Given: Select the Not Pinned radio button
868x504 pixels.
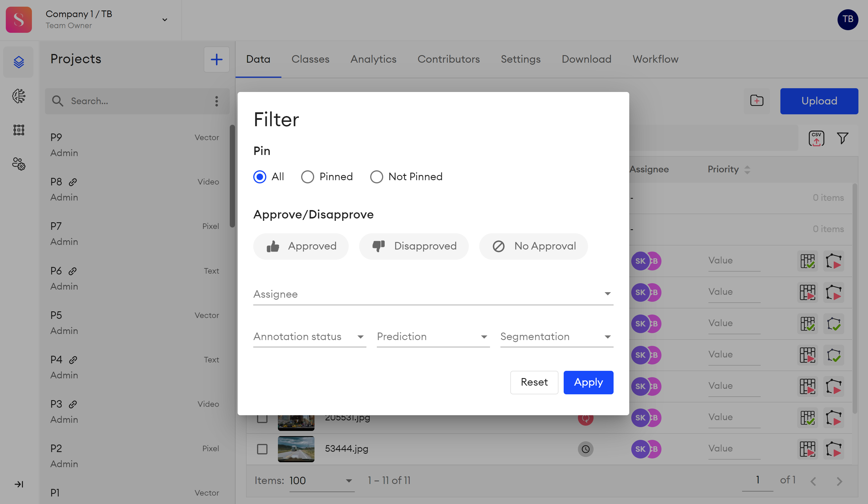Looking at the screenshot, I should (377, 177).
